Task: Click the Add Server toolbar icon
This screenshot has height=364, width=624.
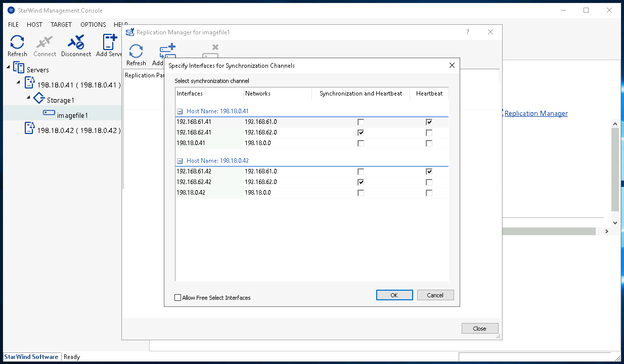Action: coord(110,42)
